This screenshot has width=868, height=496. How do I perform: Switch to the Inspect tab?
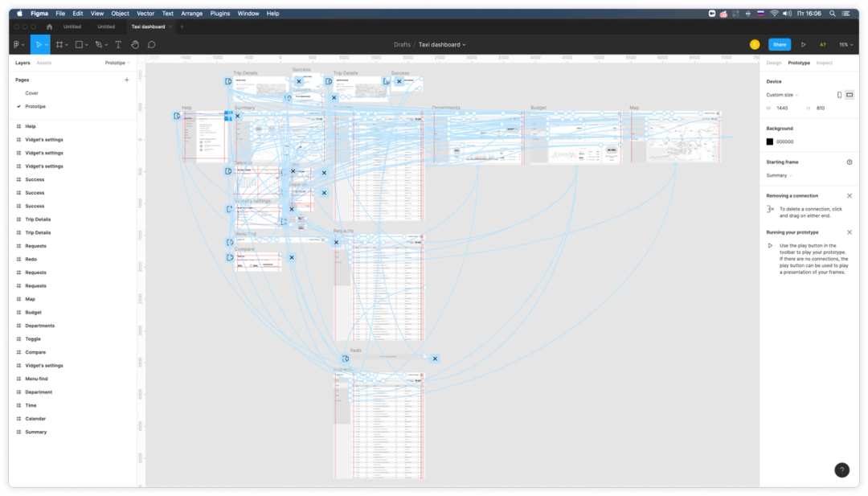click(824, 62)
